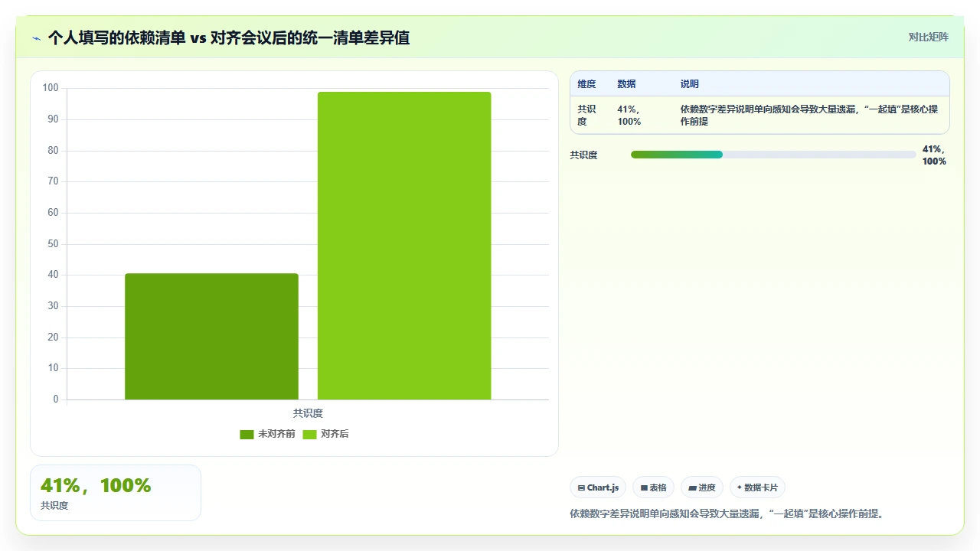Click the 共识度 label left of progress bar
The height and width of the screenshot is (551, 980).
(x=583, y=155)
